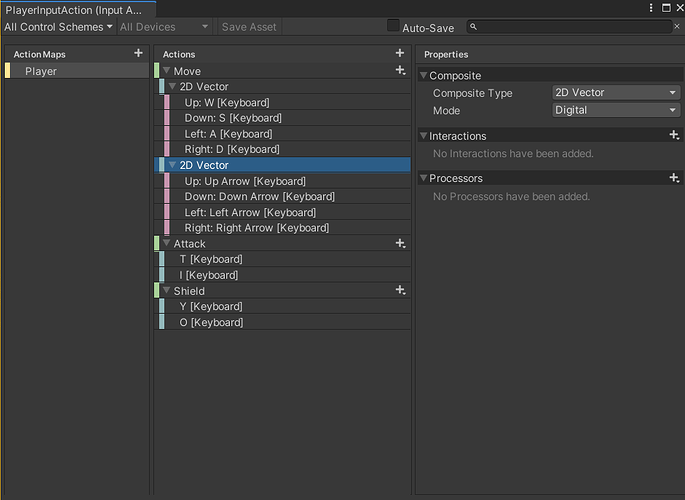Select the PlayerInputAction window tab
The height and width of the screenshot is (500, 685).
coord(77,9)
